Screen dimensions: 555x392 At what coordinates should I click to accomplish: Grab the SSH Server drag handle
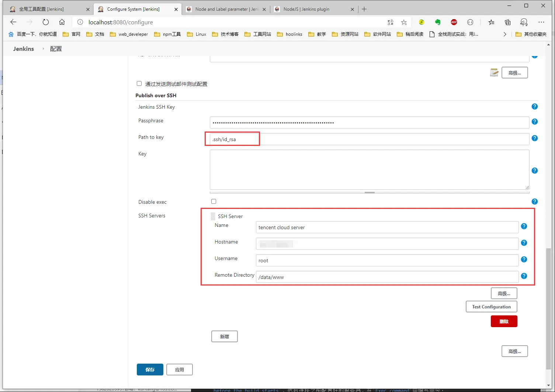tap(213, 216)
